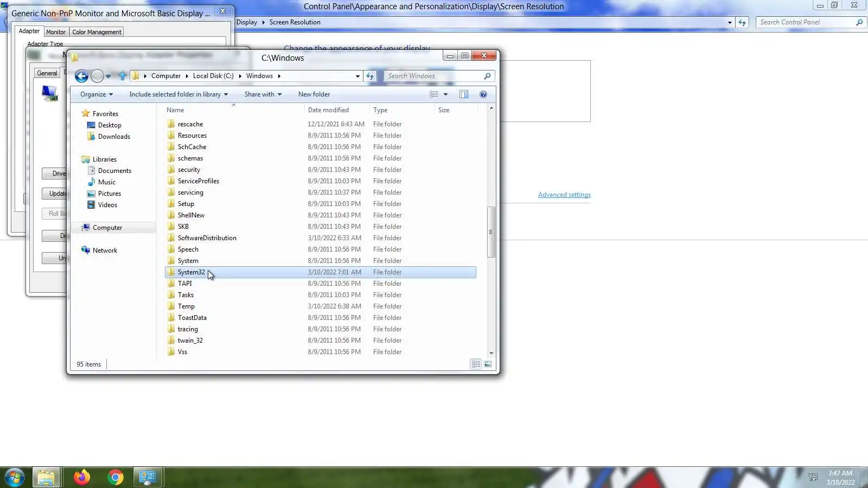Select Favorites in the navigation pane
Screen dimensions: 868x488
[x=105, y=114]
